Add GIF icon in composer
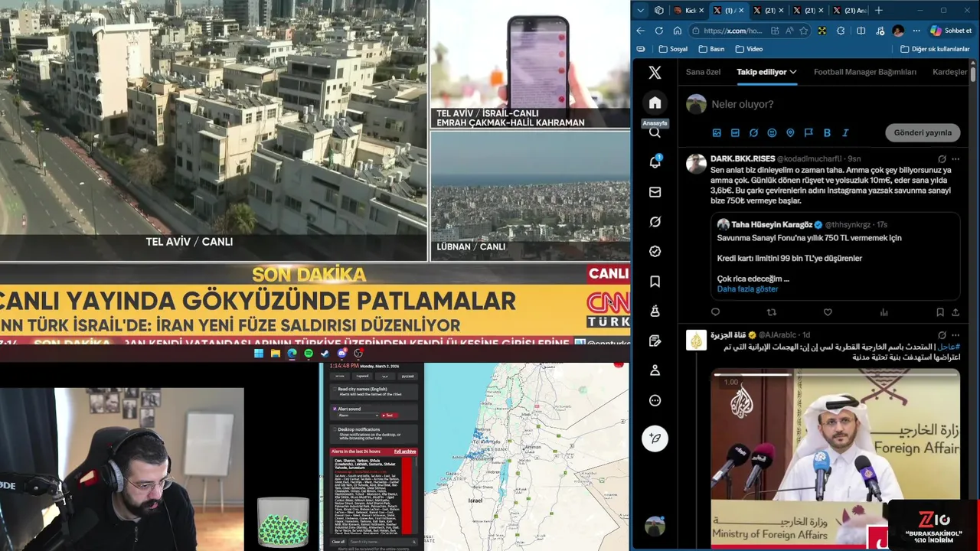The height and width of the screenshot is (551, 980). pyautogui.click(x=735, y=132)
